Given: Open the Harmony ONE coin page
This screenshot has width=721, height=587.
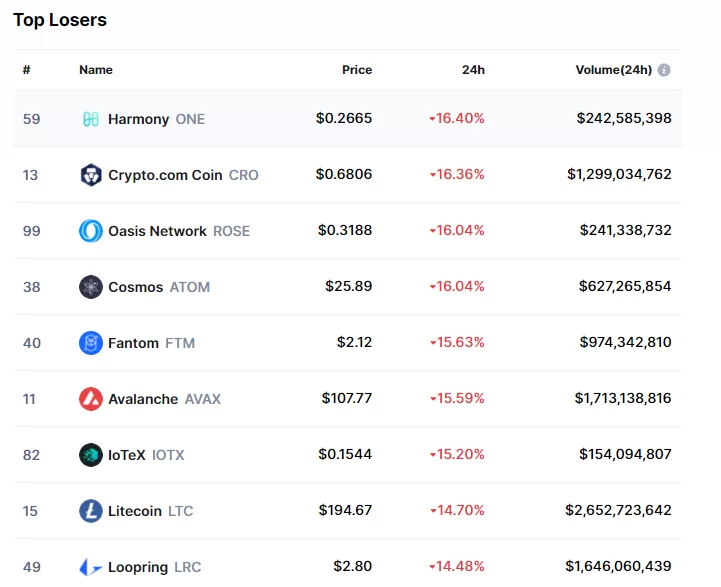Looking at the screenshot, I should (x=155, y=119).
